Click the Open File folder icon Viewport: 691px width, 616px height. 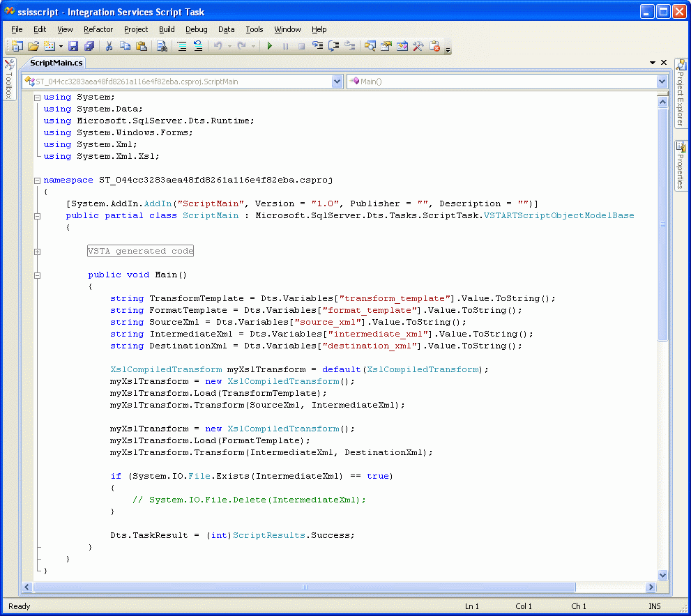[x=33, y=46]
